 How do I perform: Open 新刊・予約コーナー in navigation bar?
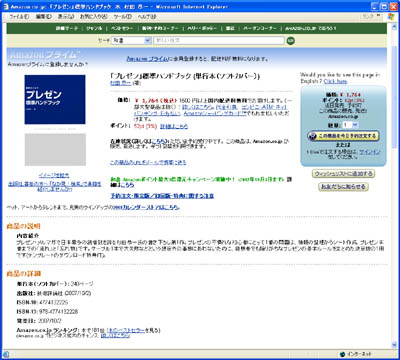click(x=160, y=29)
